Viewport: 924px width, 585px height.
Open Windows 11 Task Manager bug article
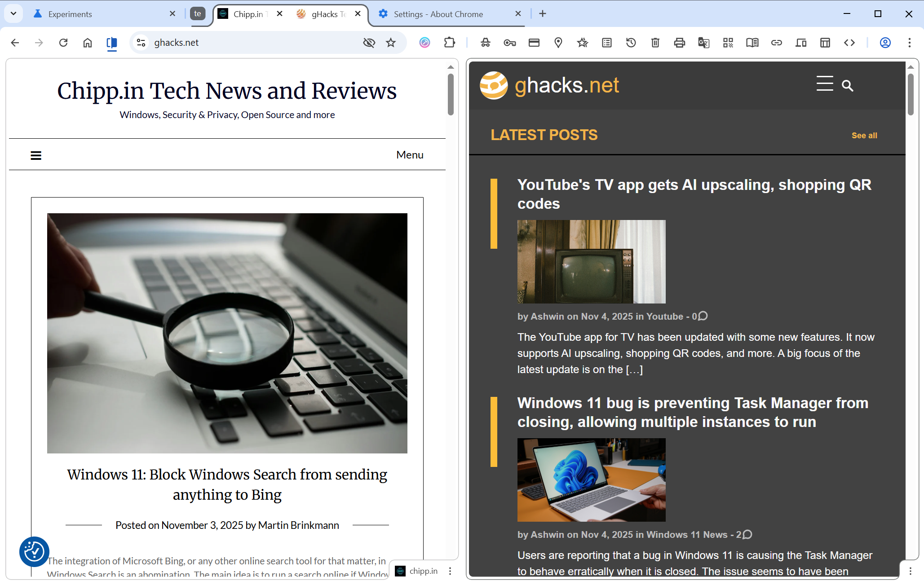[x=693, y=413]
